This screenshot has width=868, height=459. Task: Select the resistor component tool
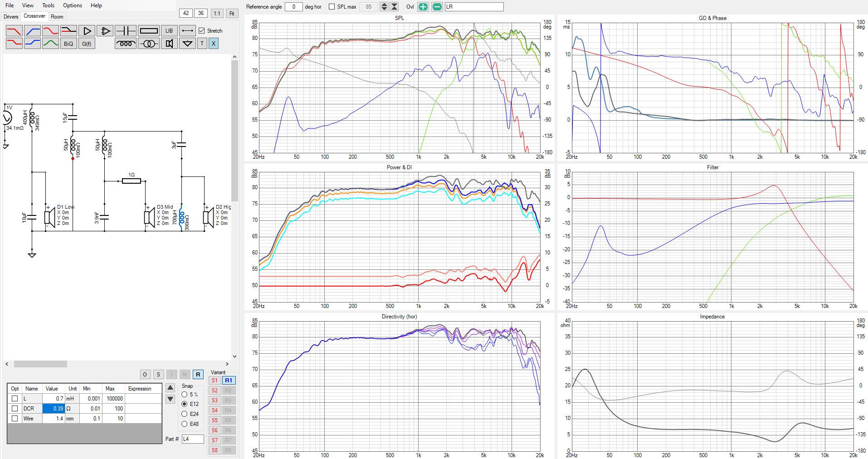point(149,31)
